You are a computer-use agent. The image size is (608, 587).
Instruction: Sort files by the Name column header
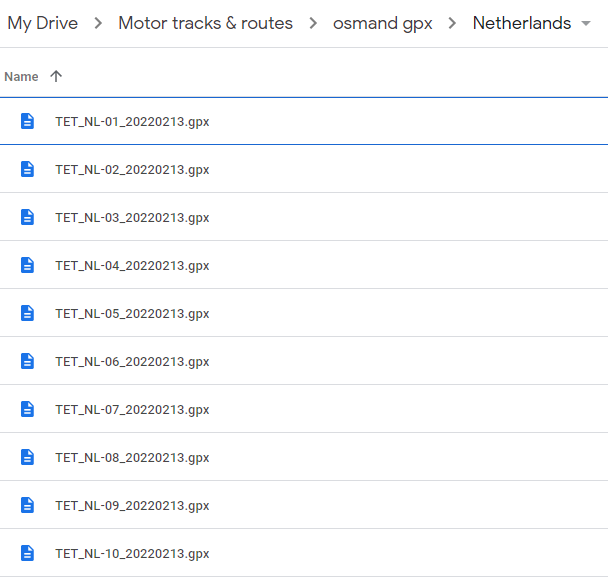pos(21,76)
